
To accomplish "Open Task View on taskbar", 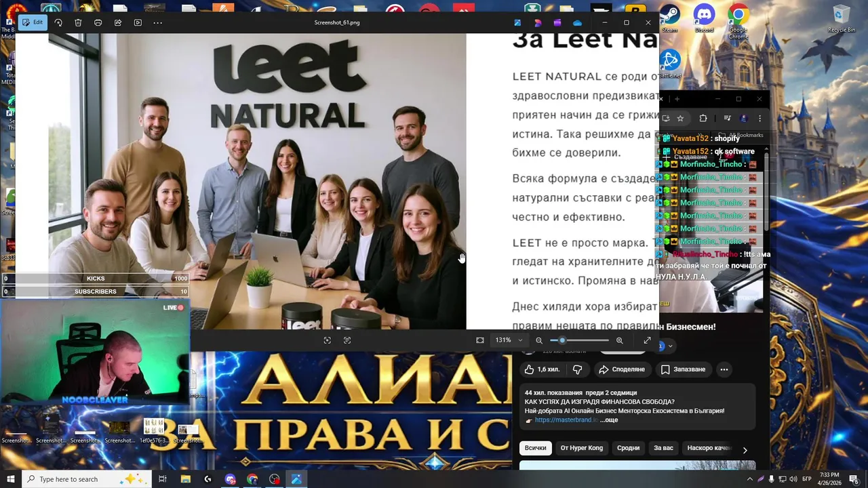I will click(x=163, y=479).
